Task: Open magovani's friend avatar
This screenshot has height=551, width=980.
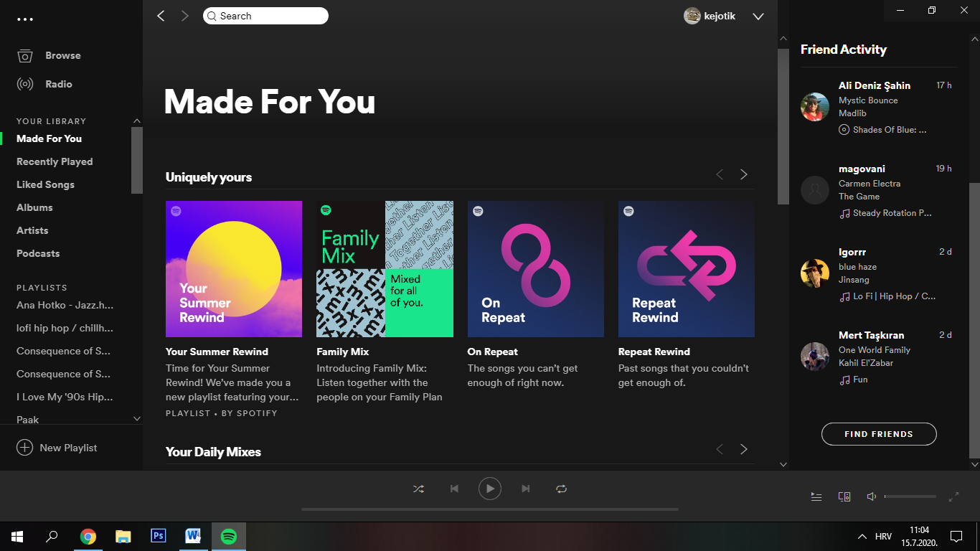Action: point(815,190)
